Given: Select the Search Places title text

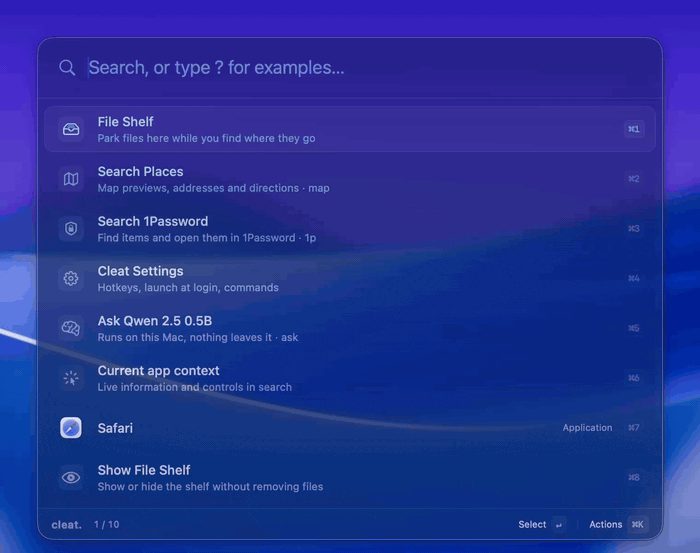Looking at the screenshot, I should pyautogui.click(x=140, y=171).
